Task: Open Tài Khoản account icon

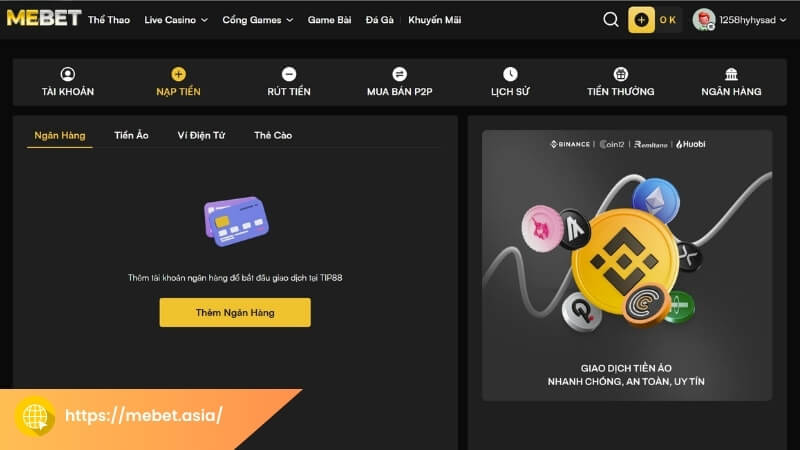Action: pyautogui.click(x=67, y=74)
